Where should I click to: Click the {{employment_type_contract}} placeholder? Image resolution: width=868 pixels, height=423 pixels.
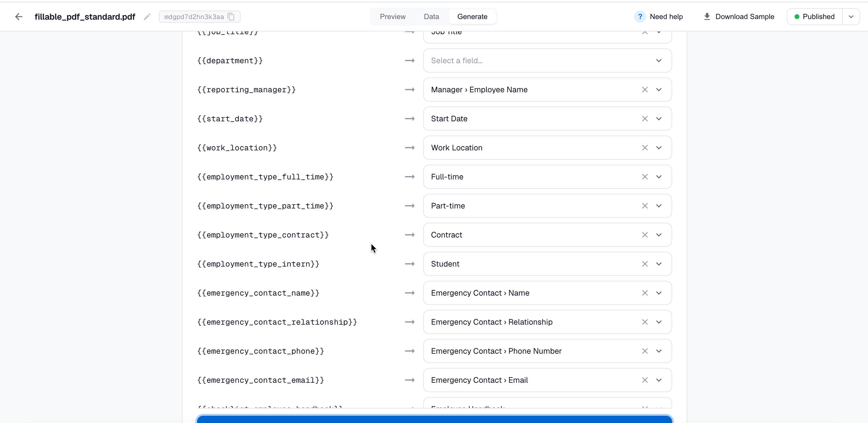[263, 234]
